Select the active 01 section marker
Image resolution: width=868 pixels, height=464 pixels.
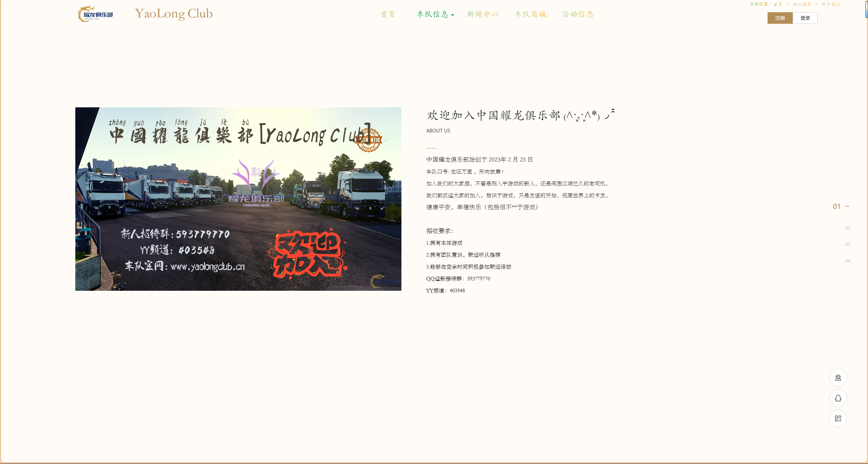pyautogui.click(x=837, y=207)
